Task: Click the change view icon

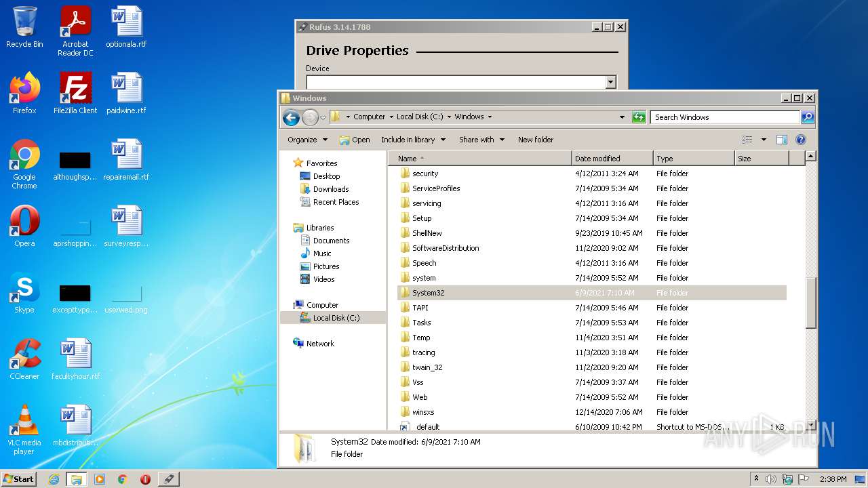Action: (747, 140)
